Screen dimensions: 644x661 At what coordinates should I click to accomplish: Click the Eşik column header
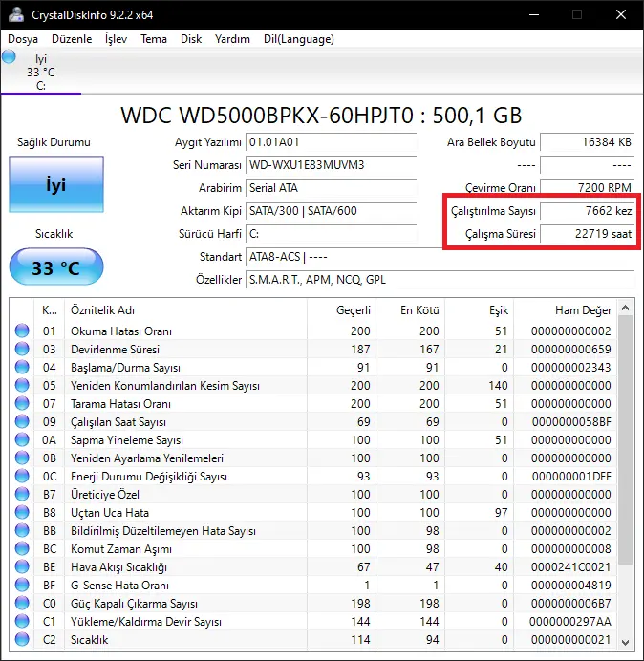(479, 310)
